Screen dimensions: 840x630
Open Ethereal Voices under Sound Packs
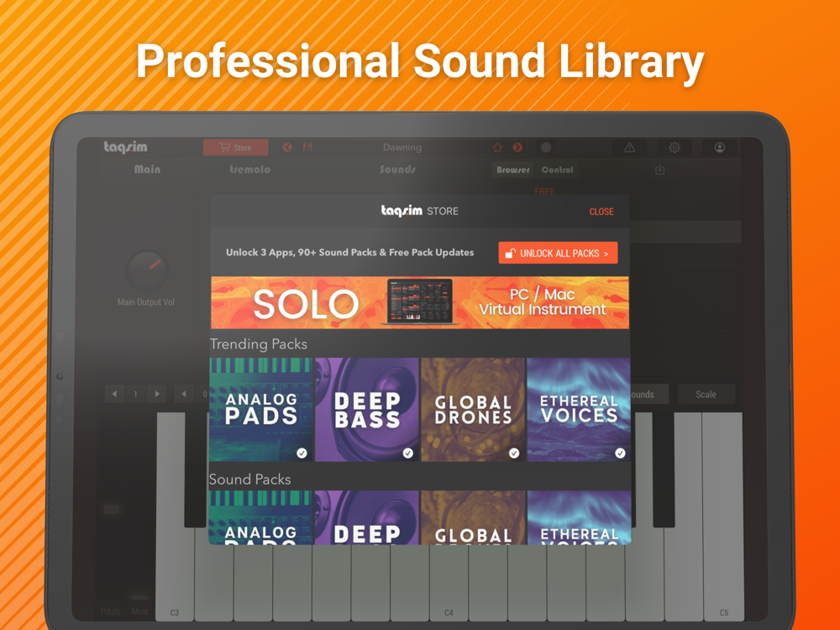coord(579,517)
